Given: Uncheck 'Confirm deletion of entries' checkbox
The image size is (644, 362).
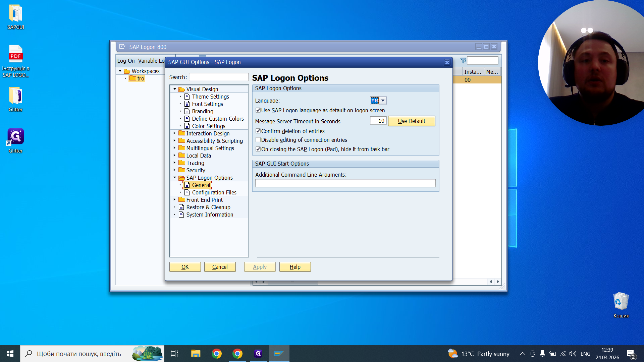Looking at the screenshot, I should [258, 131].
